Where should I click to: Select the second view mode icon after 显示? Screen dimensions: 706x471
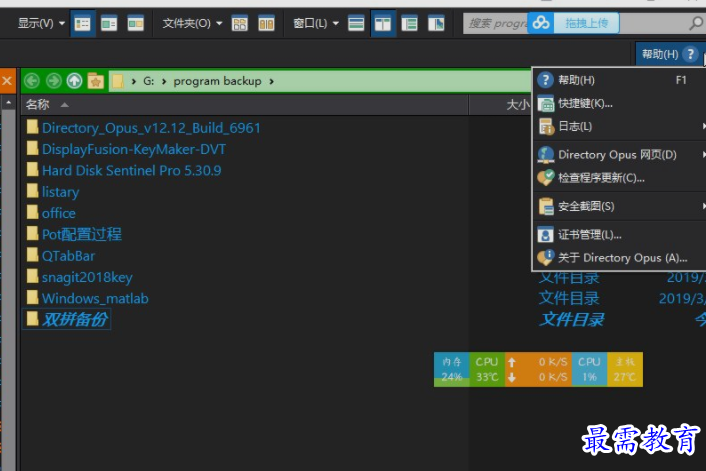tap(109, 23)
